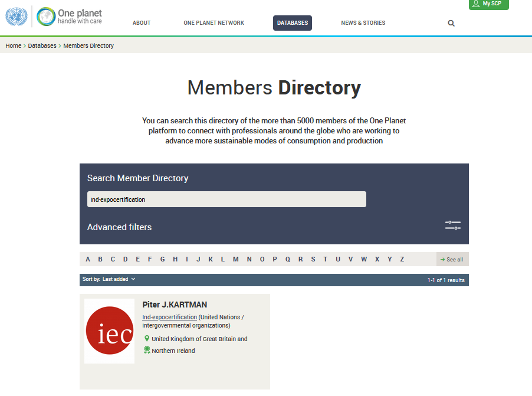Filter members by letter G
532x396 pixels.
tap(163, 259)
